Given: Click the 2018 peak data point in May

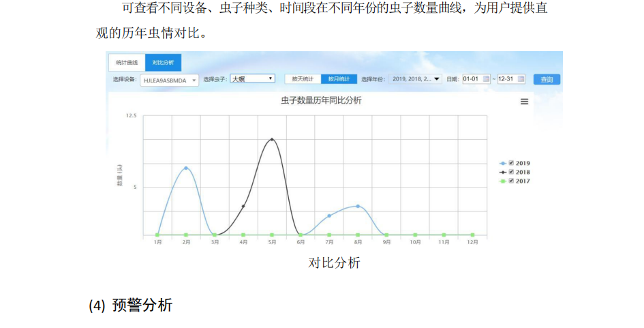Looking at the screenshot, I should click(272, 139).
